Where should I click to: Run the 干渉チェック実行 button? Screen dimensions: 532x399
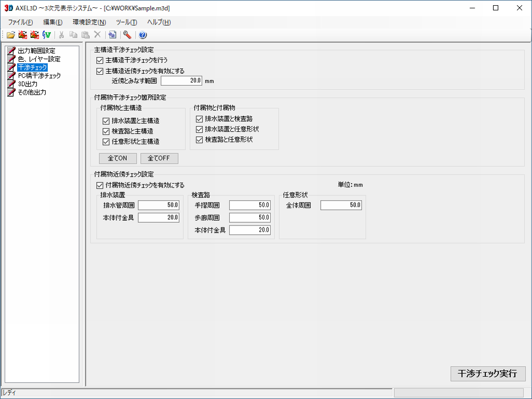[x=487, y=374]
